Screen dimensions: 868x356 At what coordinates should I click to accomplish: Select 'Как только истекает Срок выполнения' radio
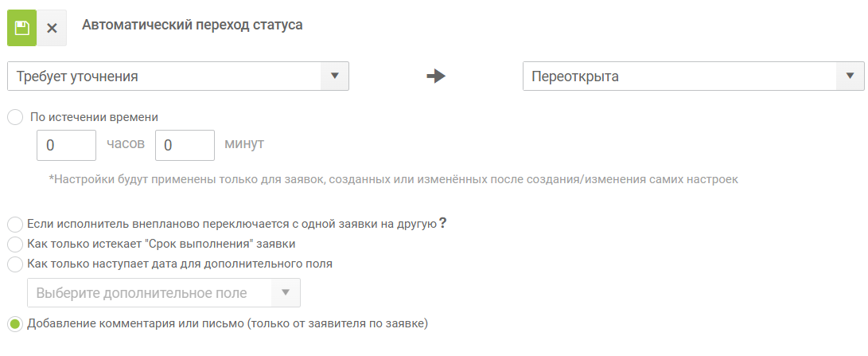(x=15, y=244)
